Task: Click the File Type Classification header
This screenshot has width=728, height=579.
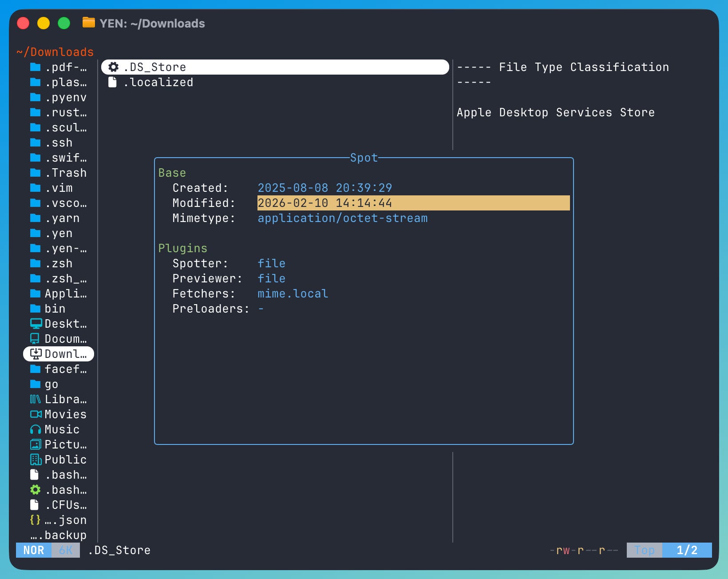Action: click(584, 67)
